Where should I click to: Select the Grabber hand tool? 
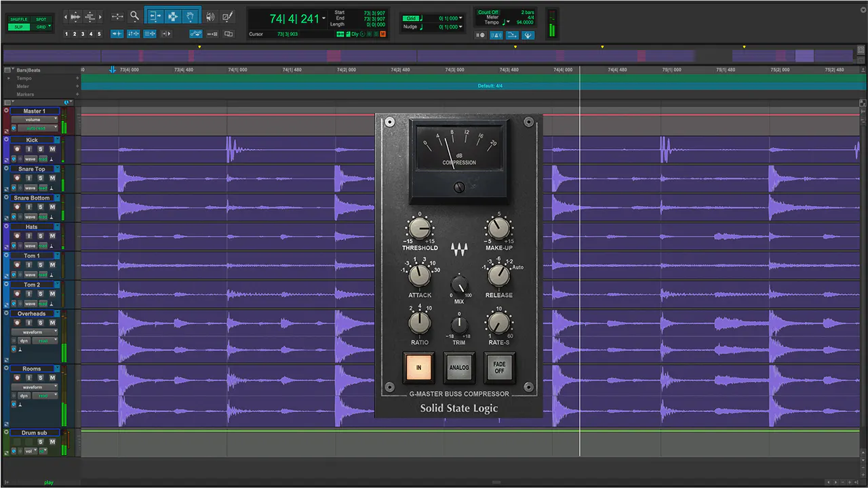coord(191,16)
